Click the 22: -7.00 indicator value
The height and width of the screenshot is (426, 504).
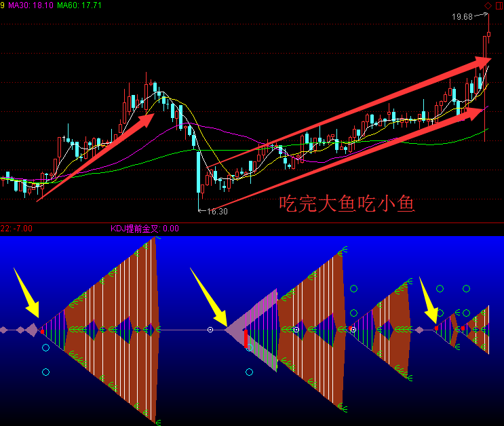(16, 229)
